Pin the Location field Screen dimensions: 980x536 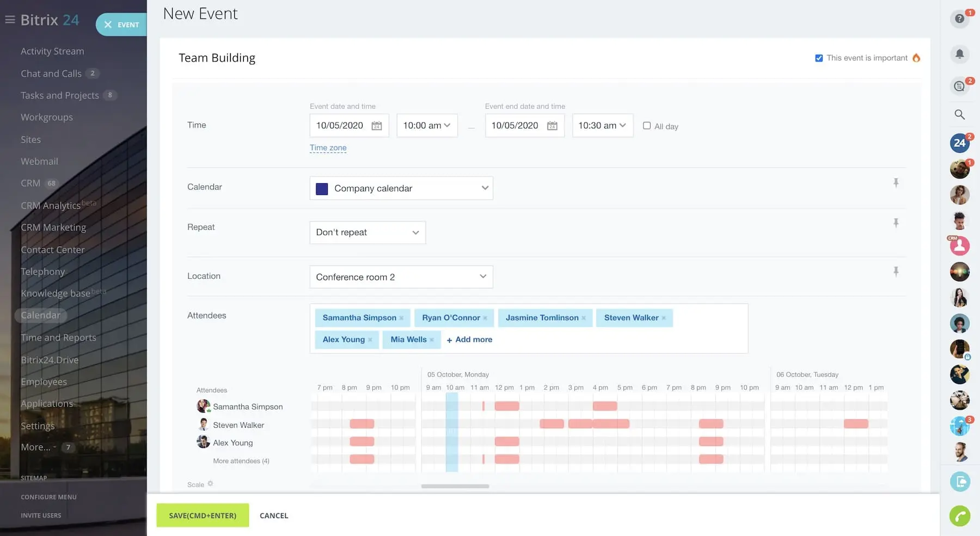coord(896,272)
